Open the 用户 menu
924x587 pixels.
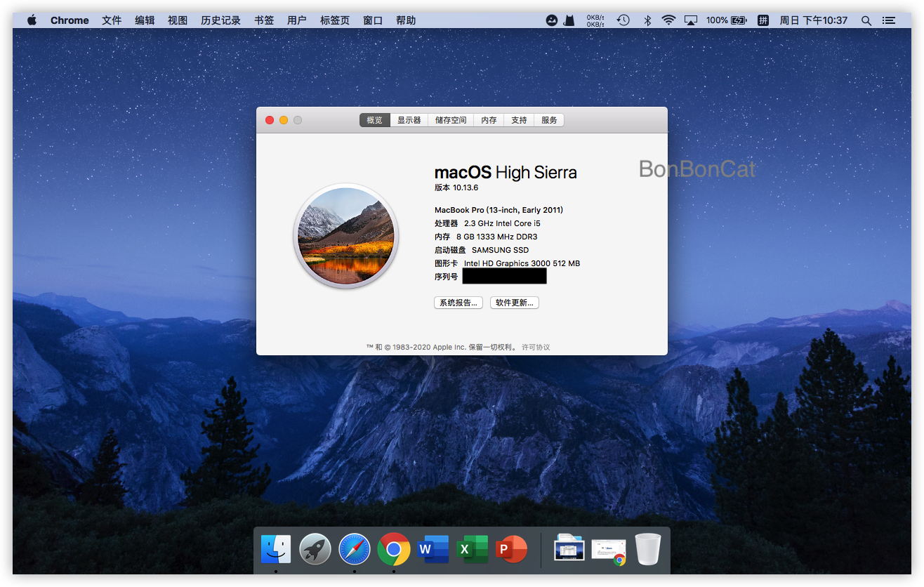pyautogui.click(x=297, y=20)
